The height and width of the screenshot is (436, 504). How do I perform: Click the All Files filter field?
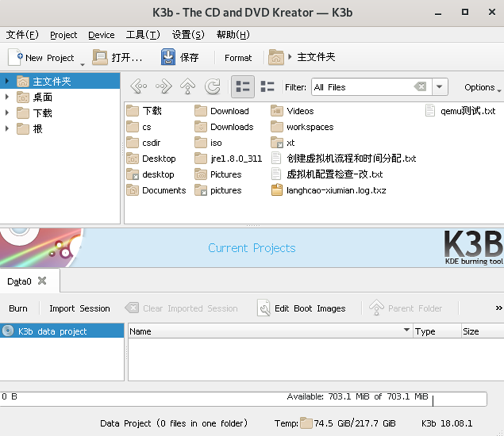pyautogui.click(x=363, y=87)
